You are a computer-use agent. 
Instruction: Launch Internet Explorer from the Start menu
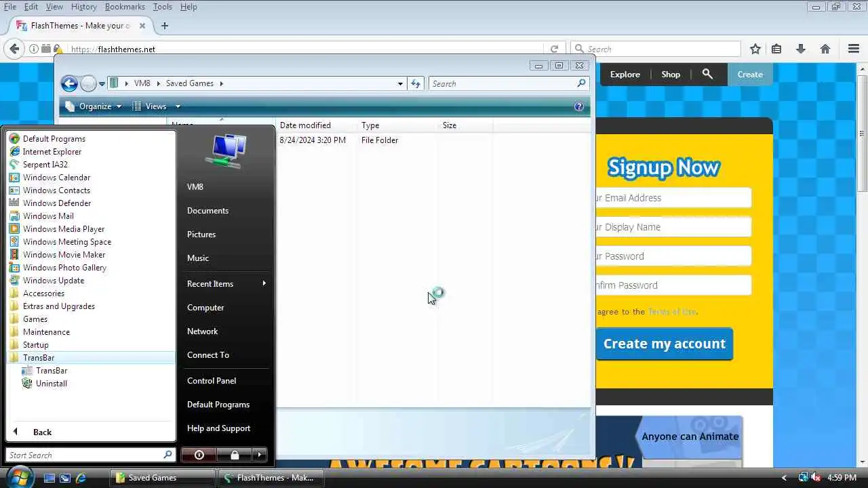coord(52,152)
